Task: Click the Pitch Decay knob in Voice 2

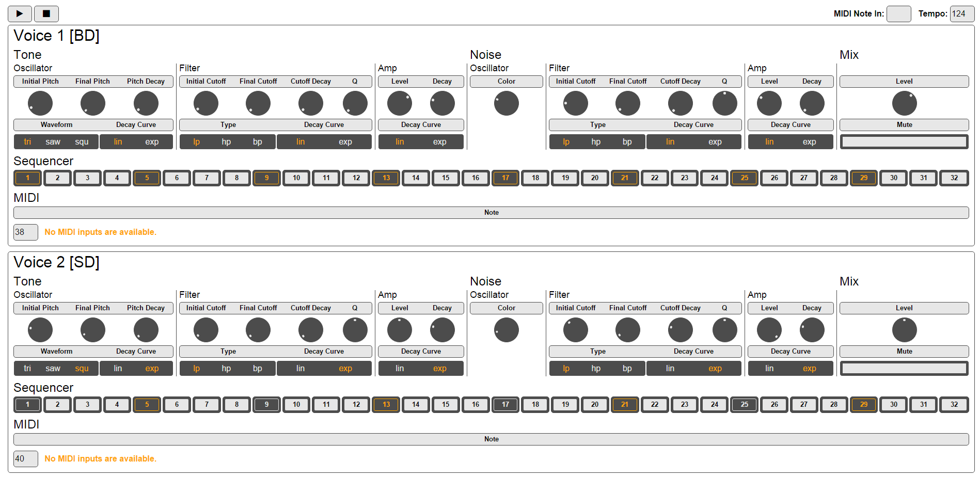Action: tap(145, 329)
